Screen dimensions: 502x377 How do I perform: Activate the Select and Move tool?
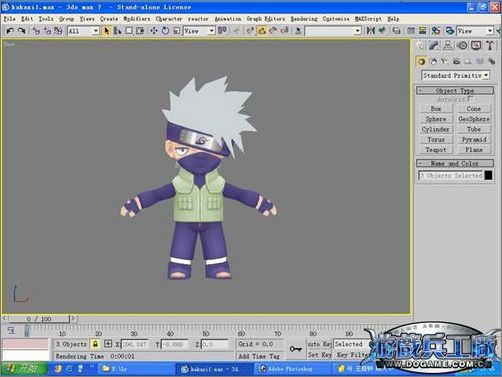point(154,31)
